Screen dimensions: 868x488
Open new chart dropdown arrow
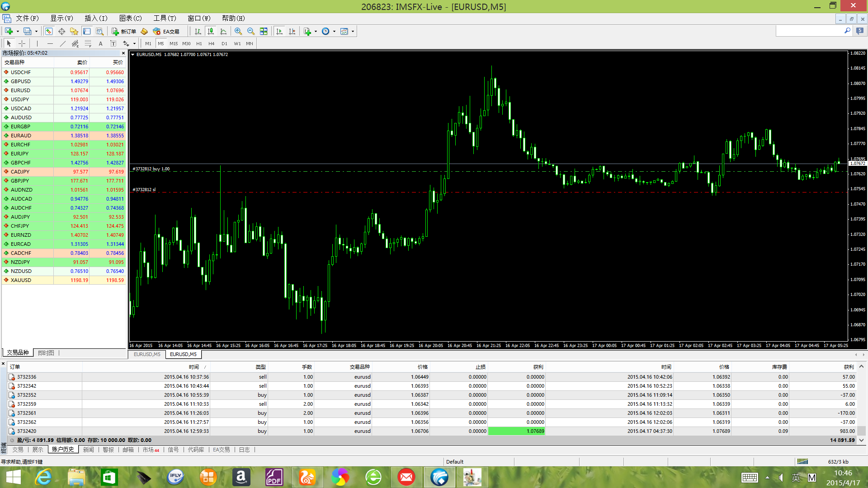point(18,31)
